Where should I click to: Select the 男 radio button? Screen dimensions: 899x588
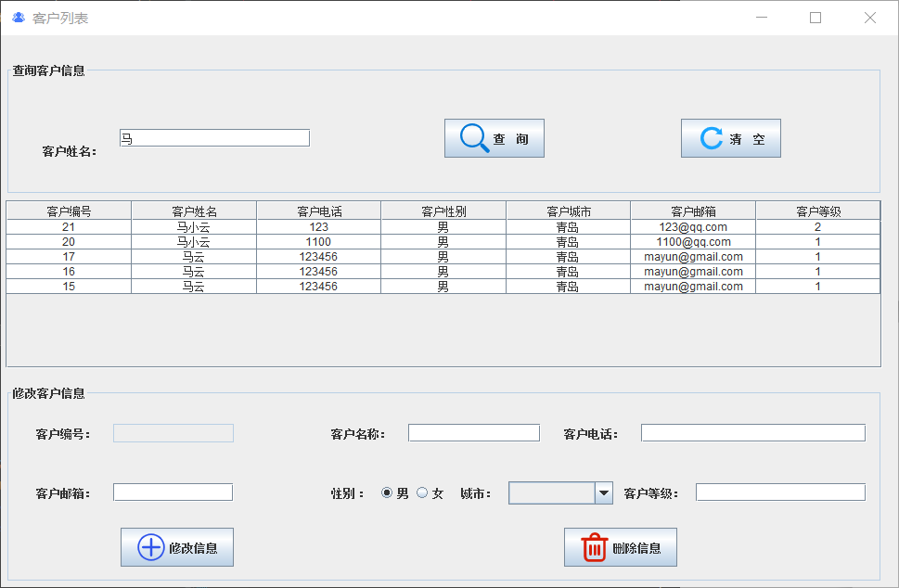387,492
